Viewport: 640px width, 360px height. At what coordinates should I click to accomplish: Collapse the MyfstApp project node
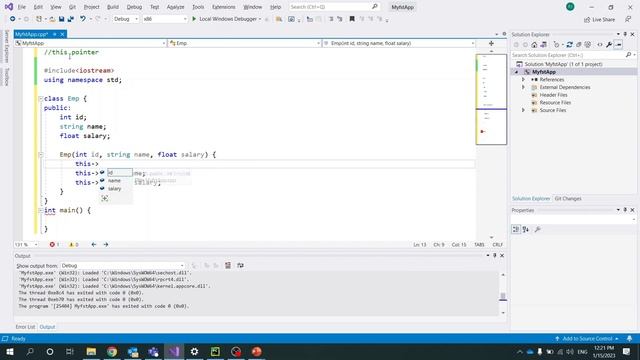tap(517, 72)
